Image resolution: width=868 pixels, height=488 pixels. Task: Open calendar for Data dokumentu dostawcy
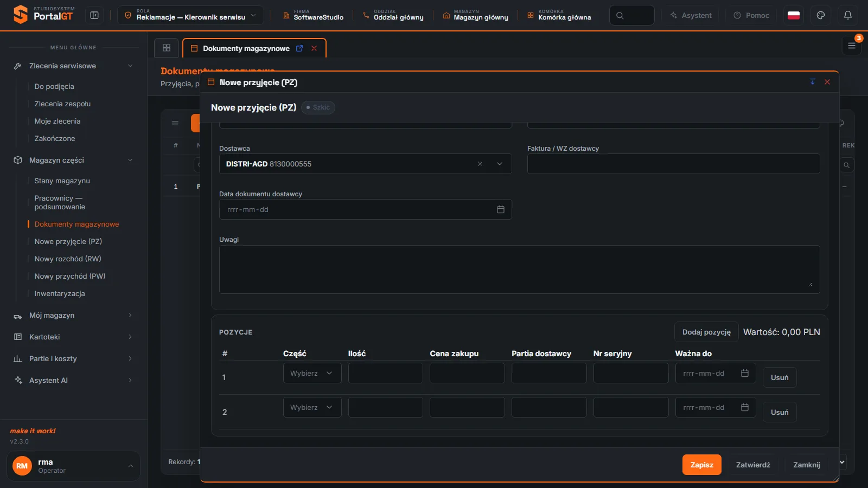tap(501, 209)
